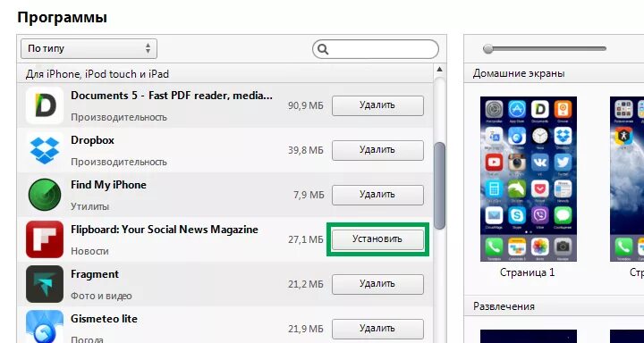The width and height of the screenshot is (644, 343).
Task: Click the title Flipboard: Your Social News Magazine
Action: (x=165, y=230)
